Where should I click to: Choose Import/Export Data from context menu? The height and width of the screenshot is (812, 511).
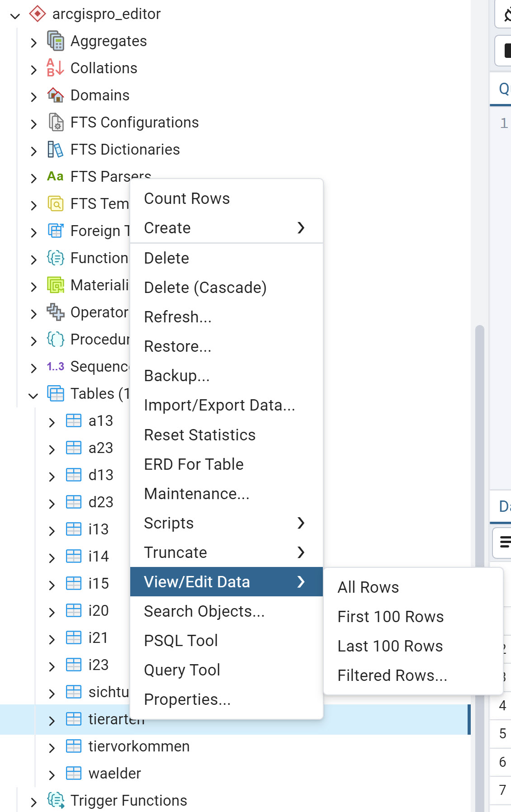click(219, 405)
